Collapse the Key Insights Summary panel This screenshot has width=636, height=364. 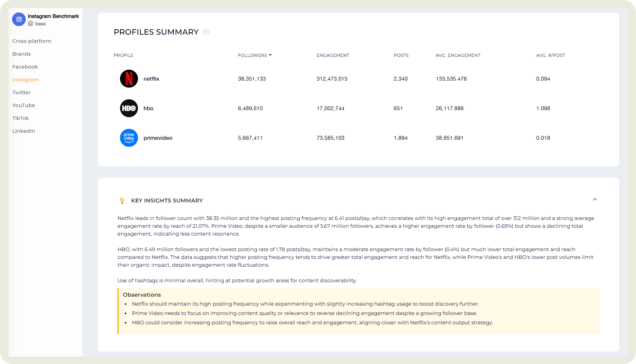click(x=595, y=199)
